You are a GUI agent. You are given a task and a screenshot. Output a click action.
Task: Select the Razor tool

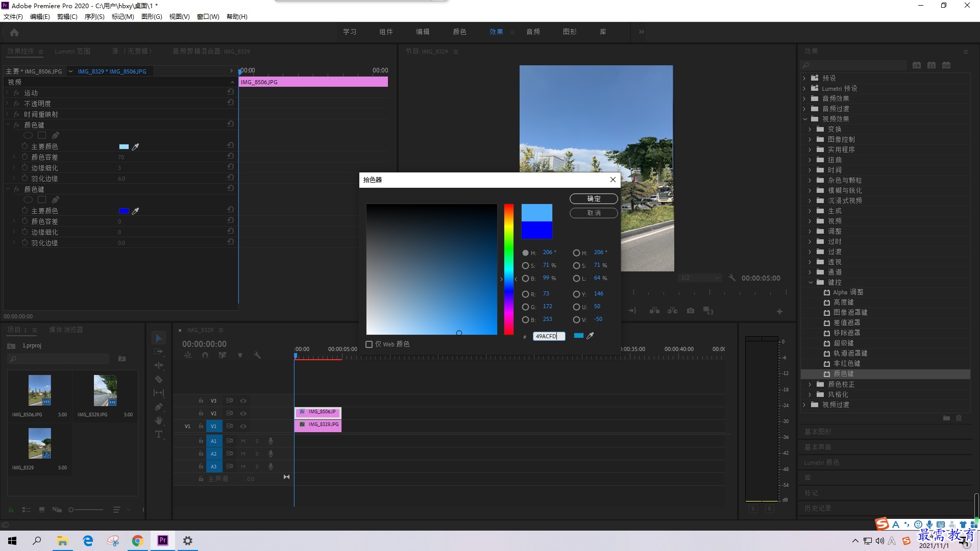pyautogui.click(x=158, y=379)
